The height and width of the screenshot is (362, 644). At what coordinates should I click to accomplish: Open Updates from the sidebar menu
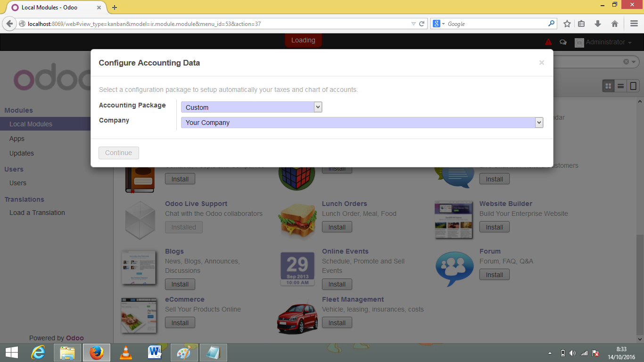22,153
